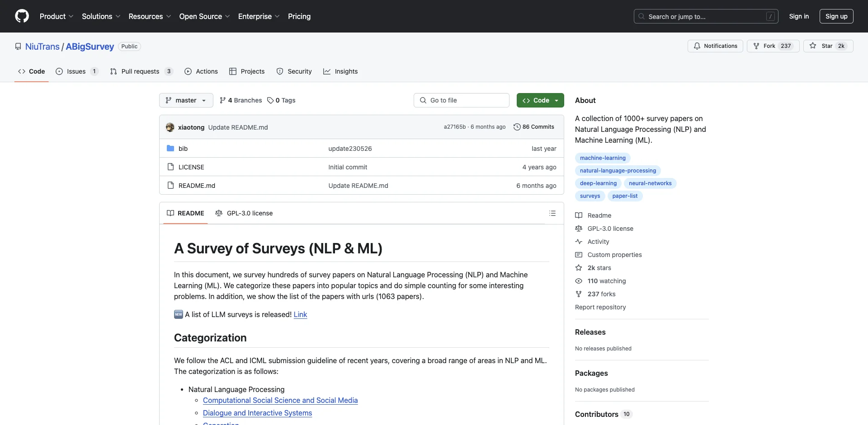868x425 pixels.
Task: Click the Readme sidebar link
Action: click(593, 215)
